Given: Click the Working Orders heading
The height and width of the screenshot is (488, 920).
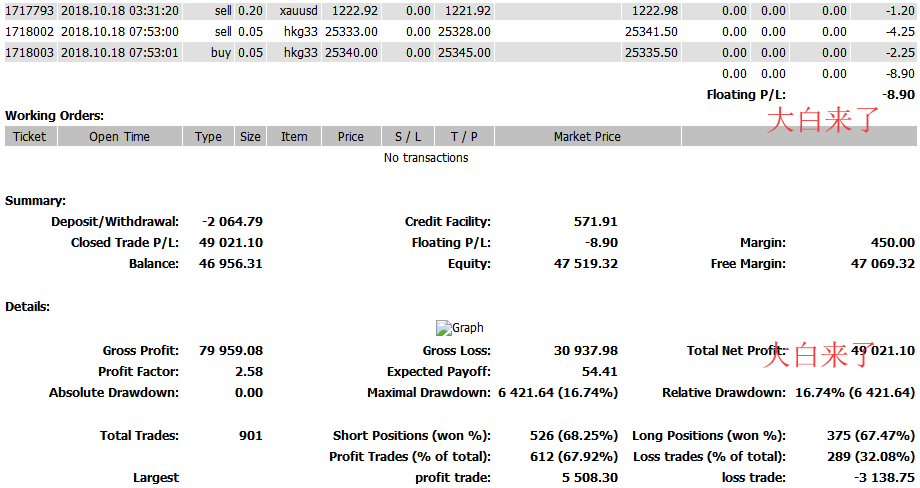Looking at the screenshot, I should (x=54, y=116).
